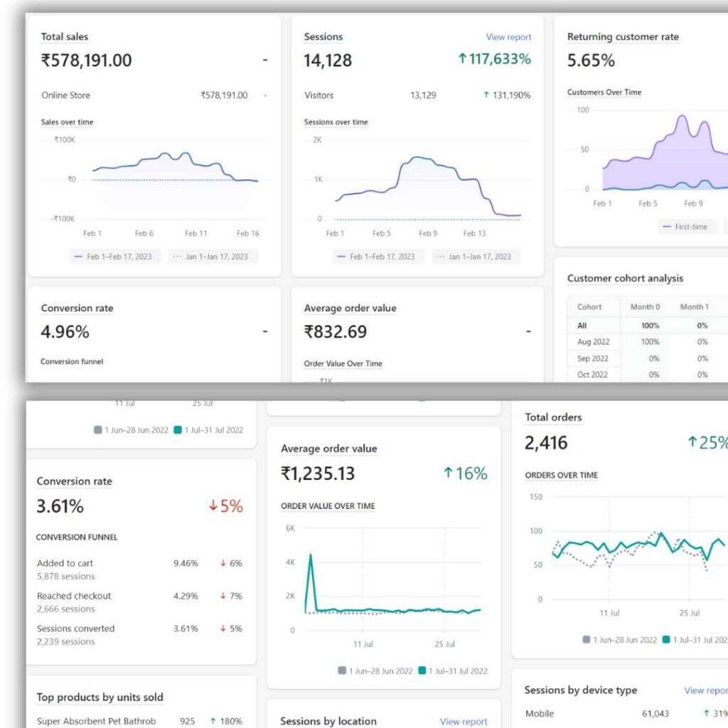The width and height of the screenshot is (728, 728).
Task: Open View report in the Sessions card
Action: pyautogui.click(x=508, y=37)
